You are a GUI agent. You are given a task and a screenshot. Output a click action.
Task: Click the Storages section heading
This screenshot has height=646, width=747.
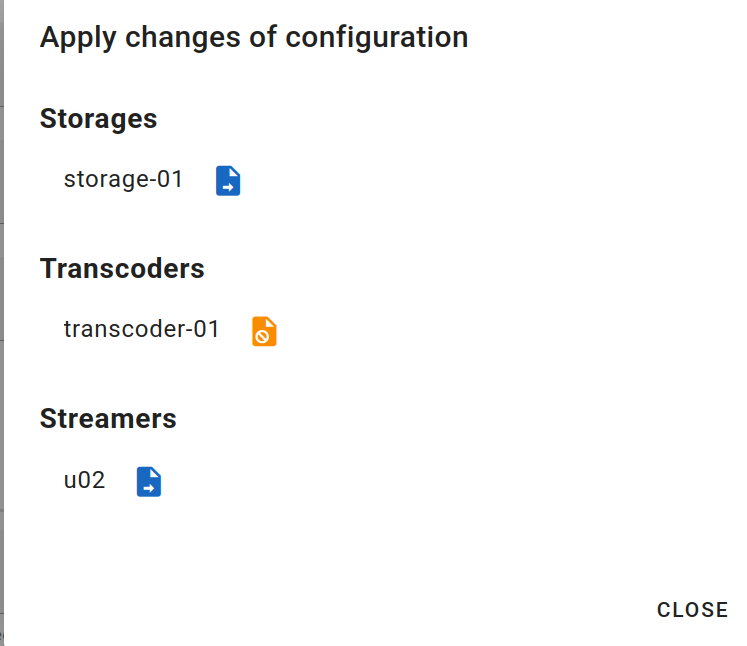98,119
